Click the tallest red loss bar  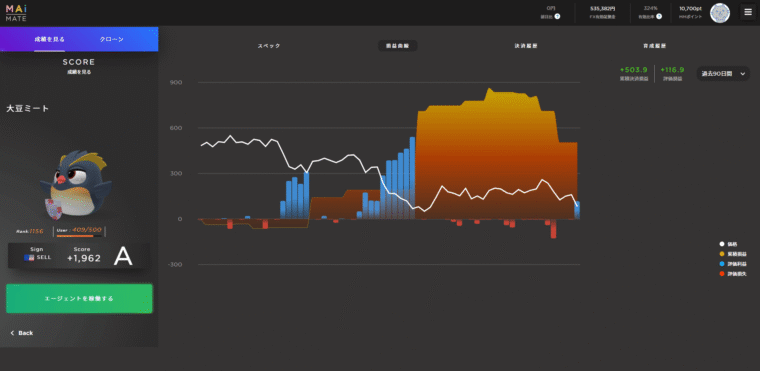pos(554,228)
